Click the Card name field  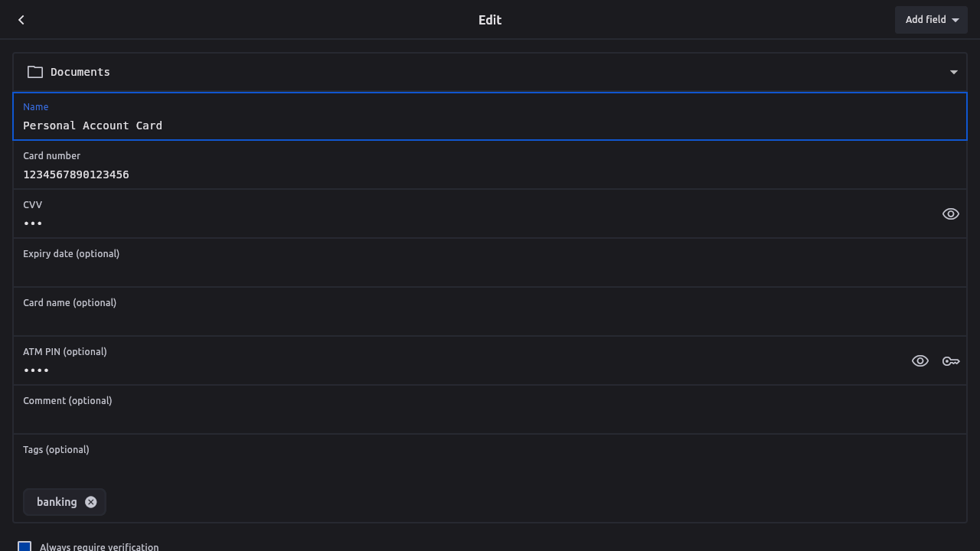click(490, 321)
